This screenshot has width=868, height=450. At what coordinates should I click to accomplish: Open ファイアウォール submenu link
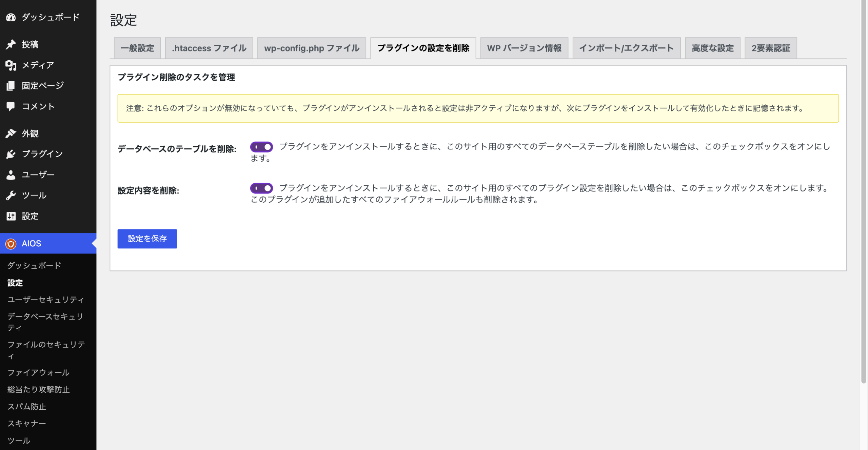coord(38,373)
